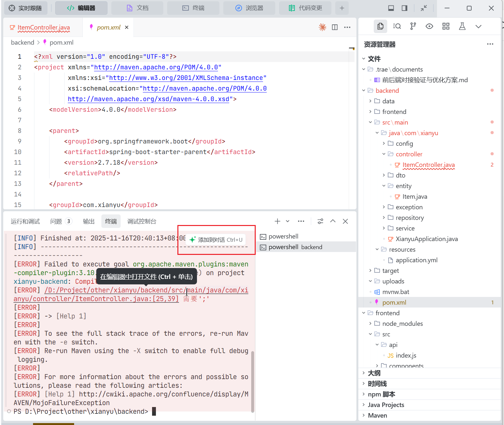Open the search panel icon in sidebar

(397, 26)
